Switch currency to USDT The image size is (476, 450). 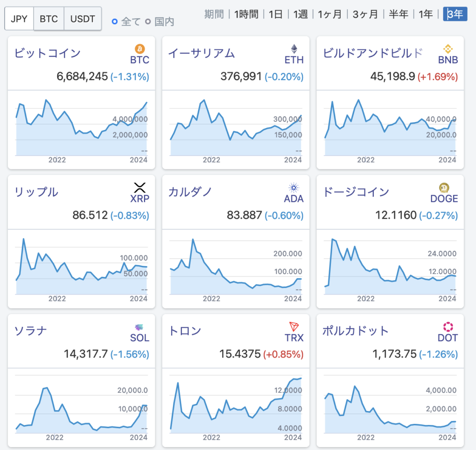[83, 19]
